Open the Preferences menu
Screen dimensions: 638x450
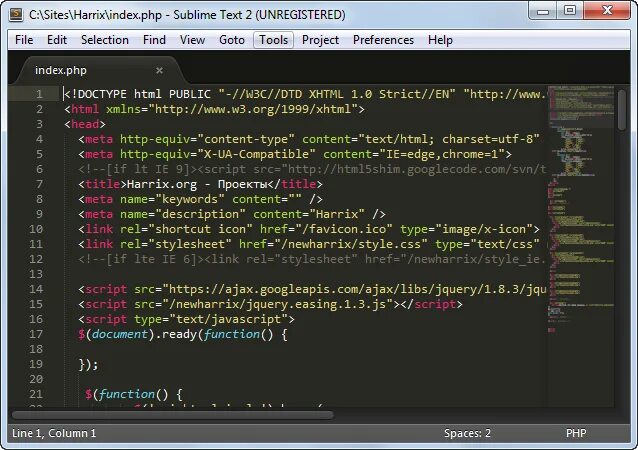coord(383,40)
